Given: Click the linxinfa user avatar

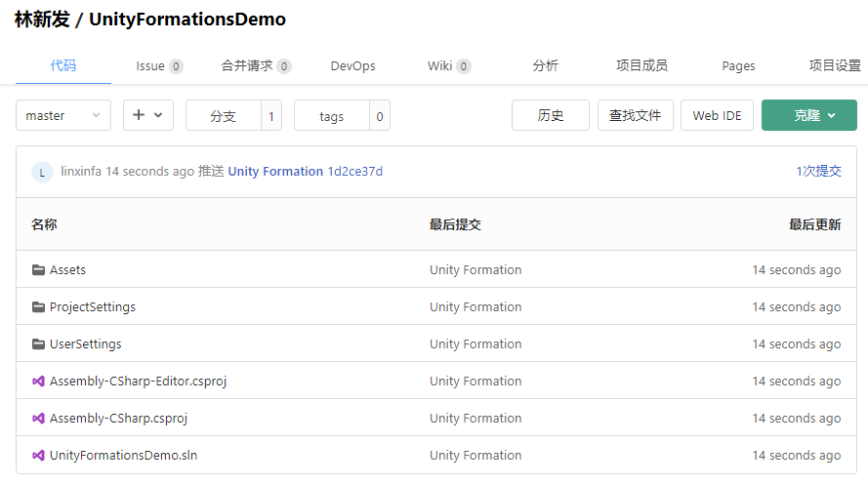Looking at the screenshot, I should 42,172.
